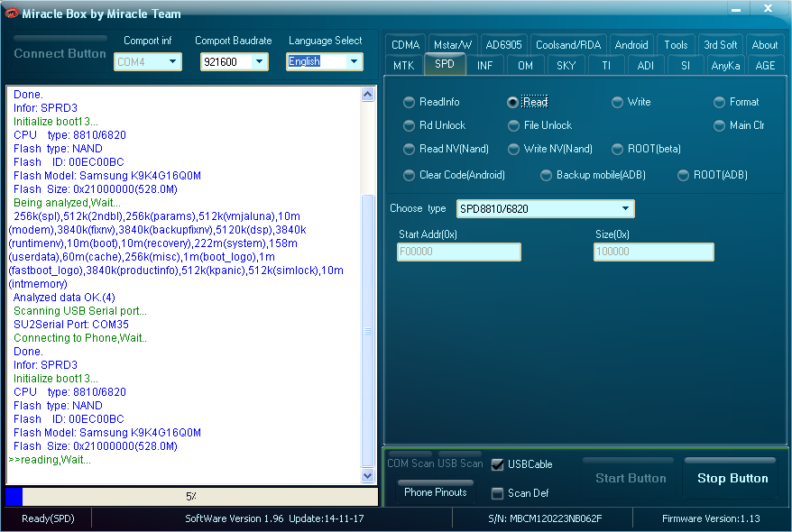Screen dimensions: 792x532
Task: Click the S/N: MBCM120223NB062F status entry
Action: point(545,518)
